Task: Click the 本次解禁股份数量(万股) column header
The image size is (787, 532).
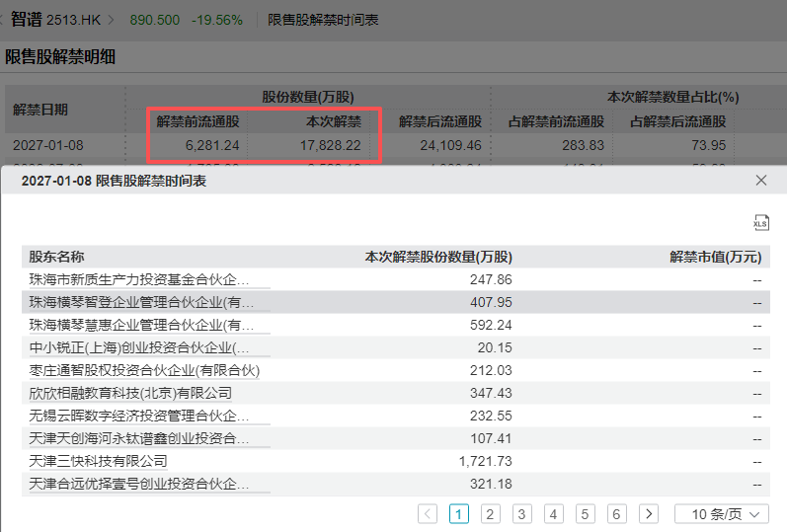Action: click(x=438, y=257)
